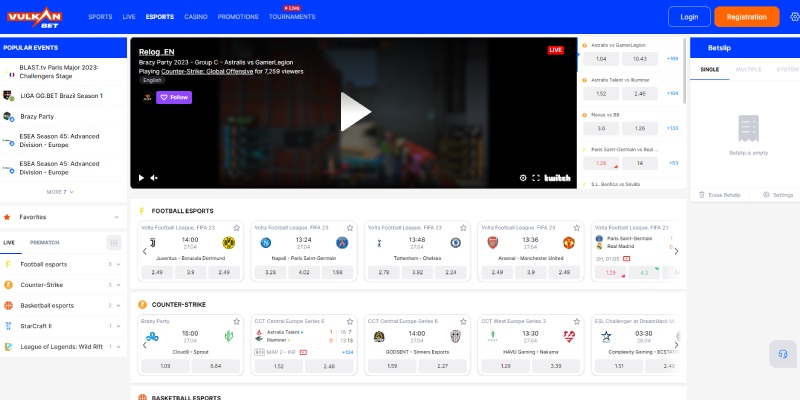Click Wild Rift sidebar icon
The height and width of the screenshot is (400, 800).
(8, 346)
